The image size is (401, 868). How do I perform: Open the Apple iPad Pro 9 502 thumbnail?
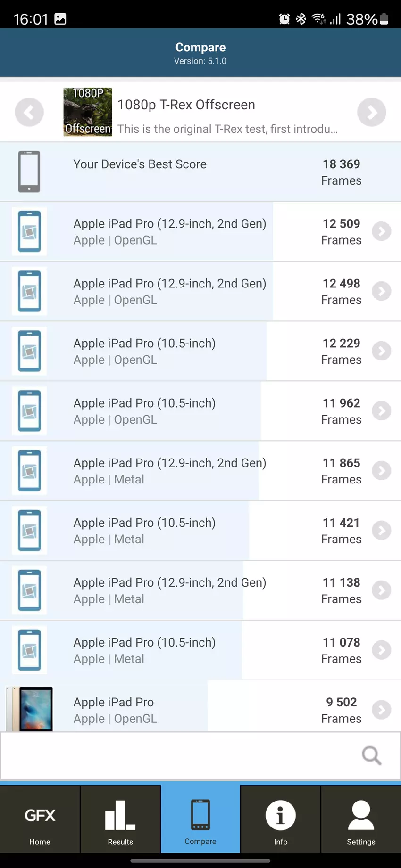(29, 709)
